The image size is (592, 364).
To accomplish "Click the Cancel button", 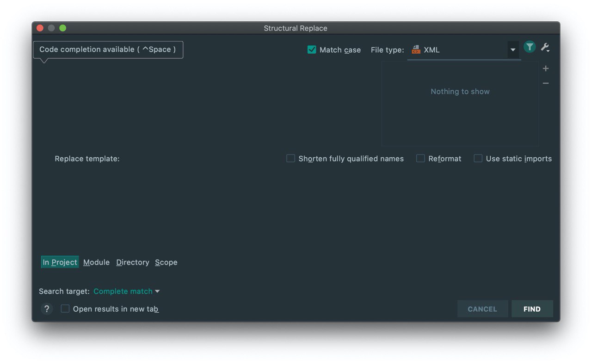I will 482,309.
